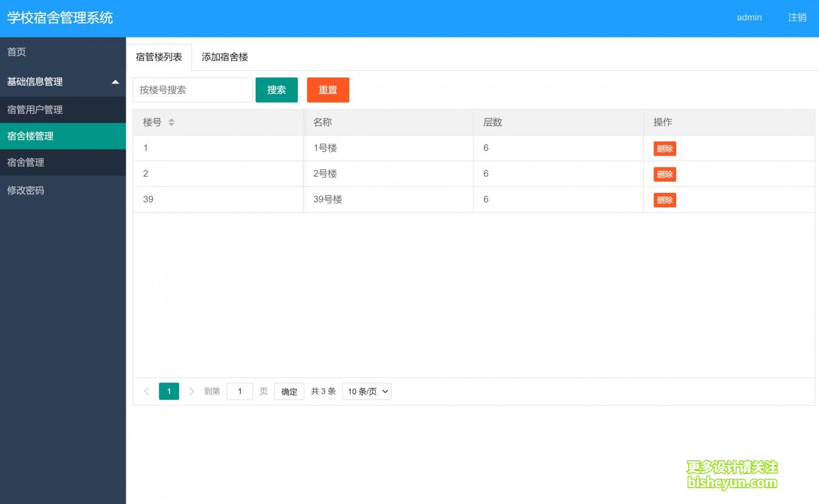Click the 学校宿舍管理系统 title
The width and height of the screenshot is (819, 504).
(60, 18)
